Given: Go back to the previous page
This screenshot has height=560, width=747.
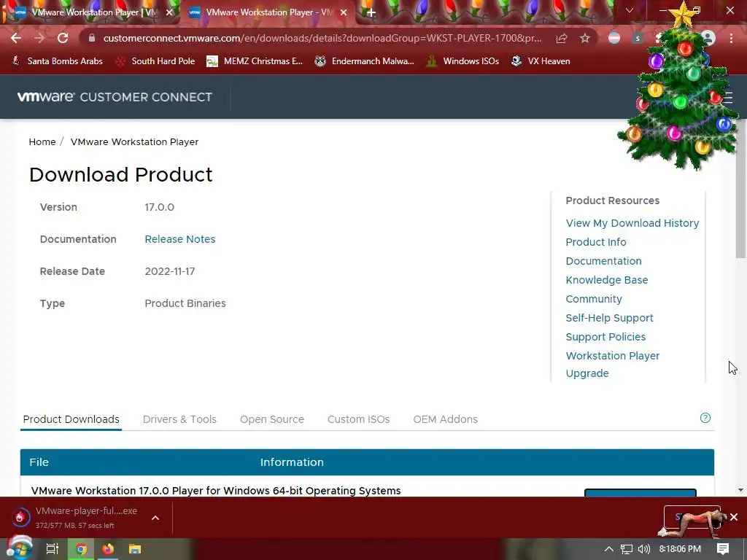Looking at the screenshot, I should (16, 38).
